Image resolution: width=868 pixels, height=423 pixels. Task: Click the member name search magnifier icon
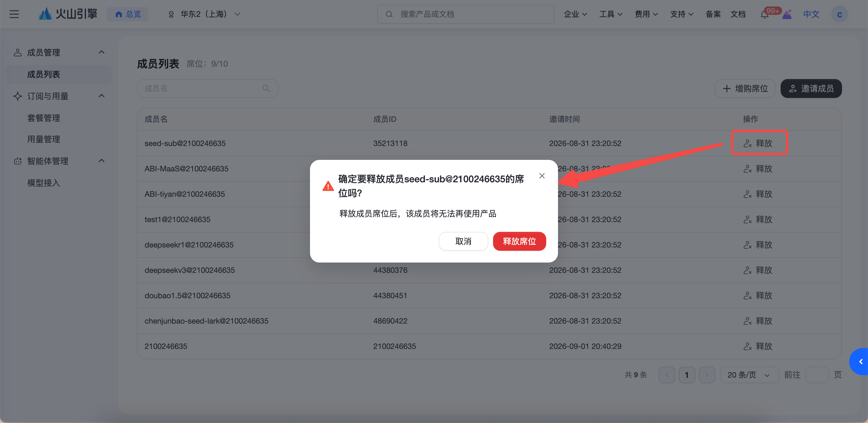pyautogui.click(x=266, y=88)
